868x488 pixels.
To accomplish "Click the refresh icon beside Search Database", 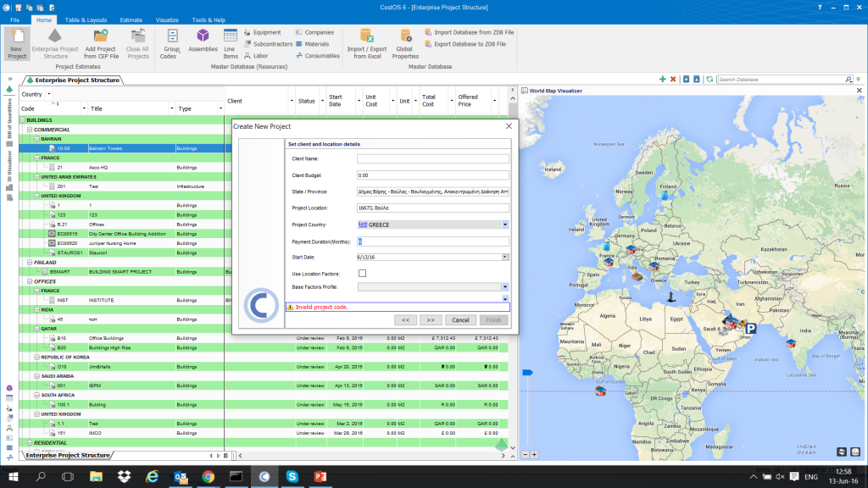I will tap(709, 80).
